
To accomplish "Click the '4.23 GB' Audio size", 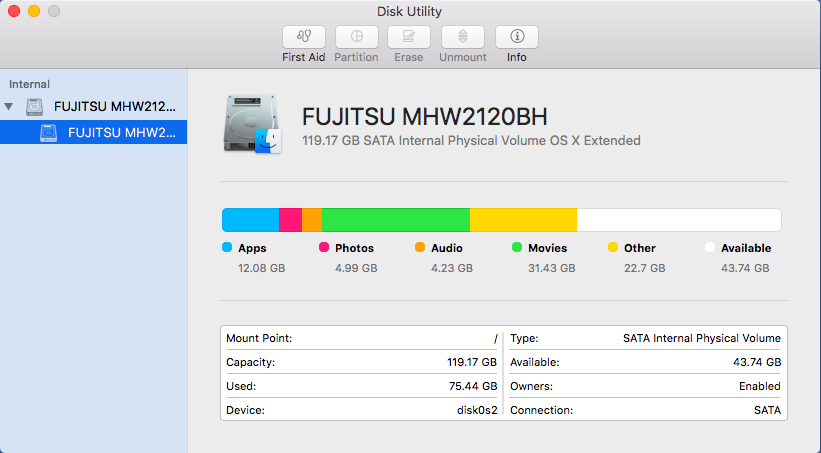I will coord(452,268).
